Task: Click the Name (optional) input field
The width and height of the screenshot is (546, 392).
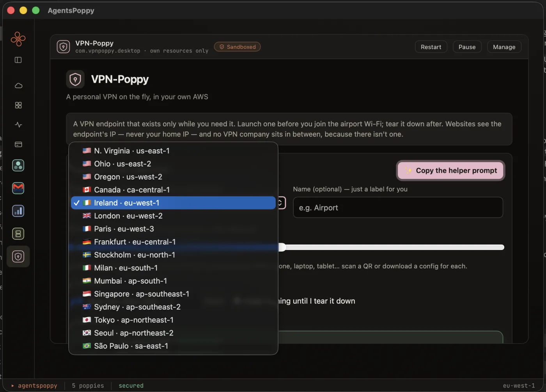Action: point(398,208)
